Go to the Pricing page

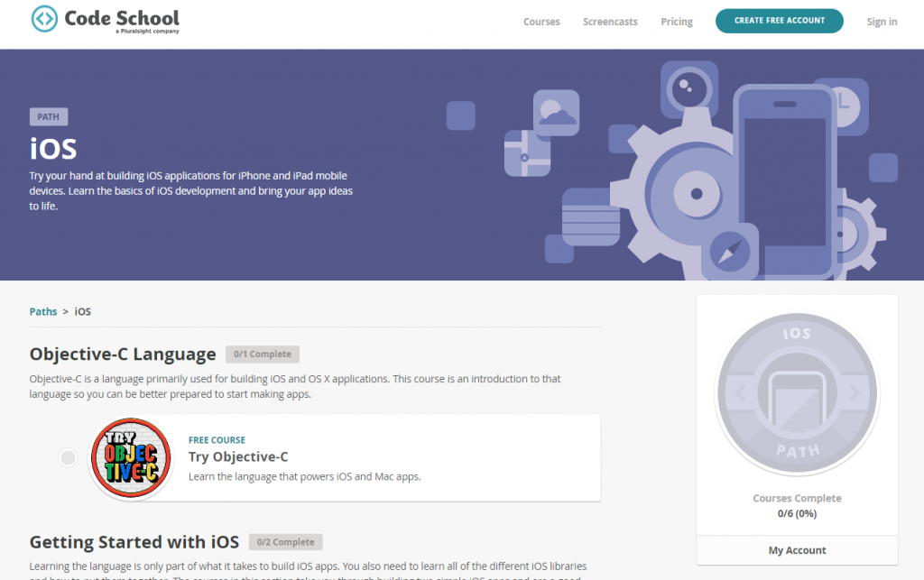pyautogui.click(x=677, y=22)
